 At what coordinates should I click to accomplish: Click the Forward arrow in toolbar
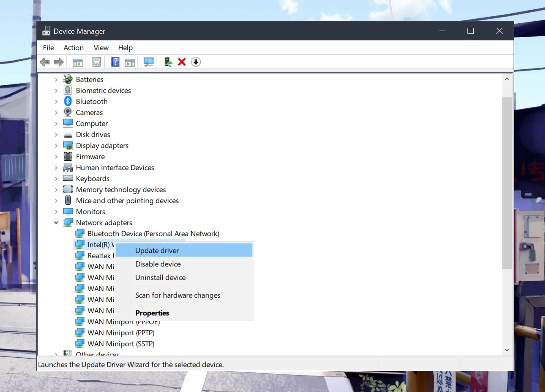tap(59, 62)
